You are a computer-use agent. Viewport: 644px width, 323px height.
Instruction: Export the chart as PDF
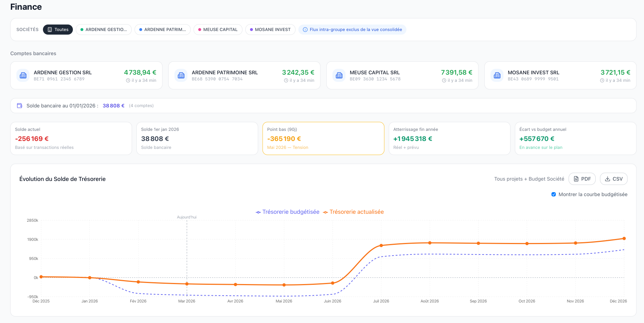point(582,179)
